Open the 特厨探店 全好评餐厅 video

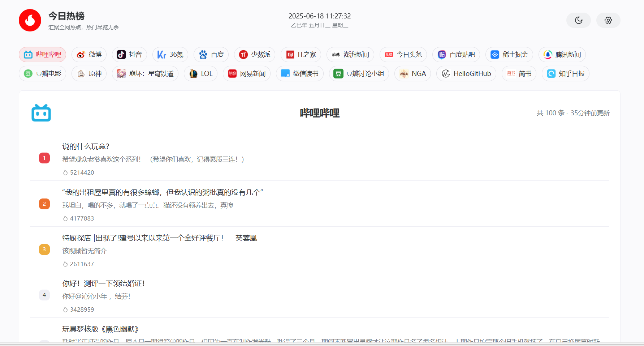coord(160,238)
